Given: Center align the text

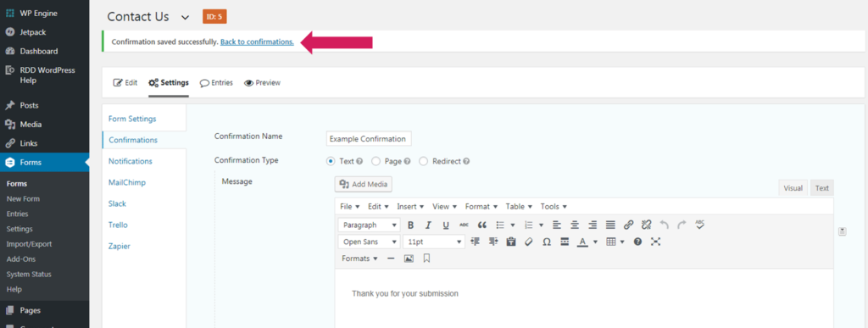Looking at the screenshot, I should pyautogui.click(x=576, y=225).
